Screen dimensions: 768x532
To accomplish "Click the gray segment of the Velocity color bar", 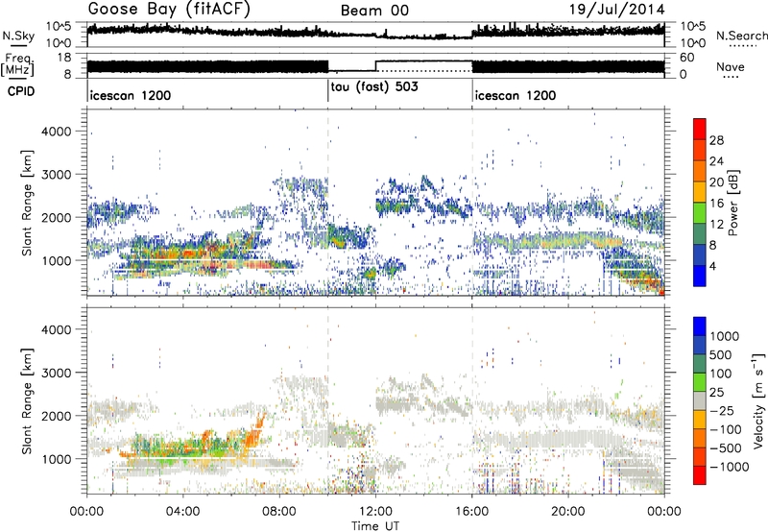I will click(700, 400).
